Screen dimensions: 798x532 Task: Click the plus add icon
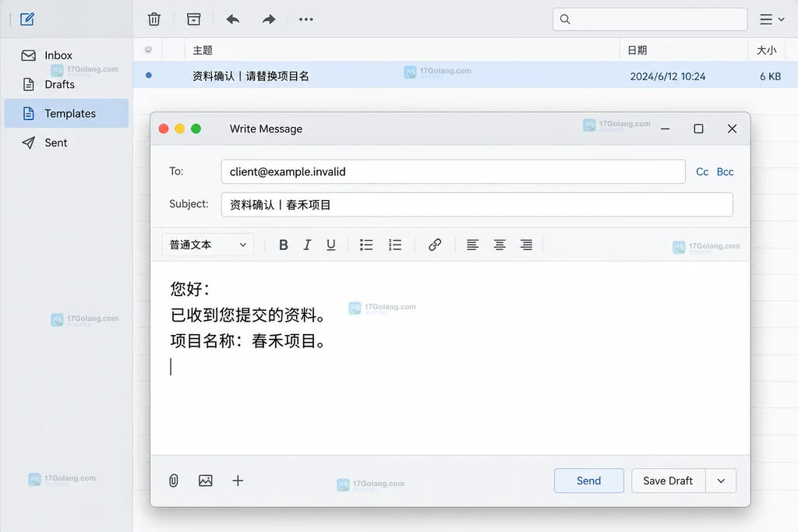[x=238, y=481]
